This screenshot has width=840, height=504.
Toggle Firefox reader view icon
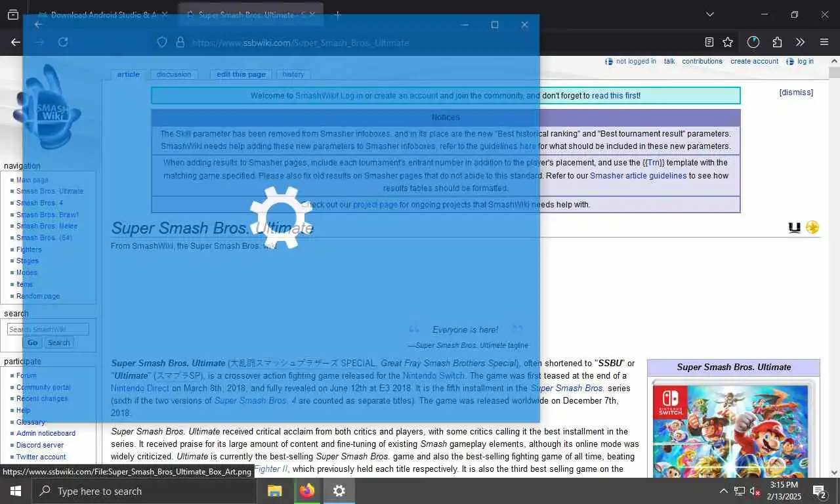pyautogui.click(x=709, y=42)
